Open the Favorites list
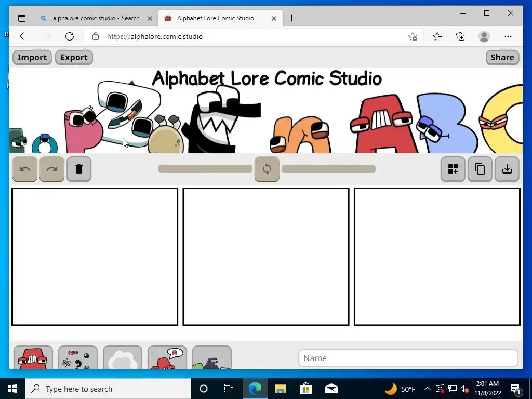 437,36
